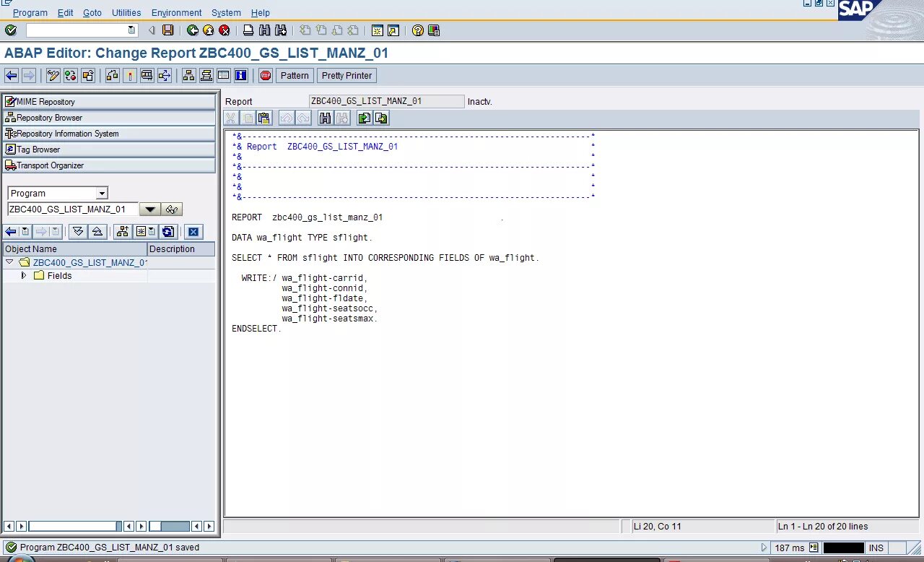Screen dimensions: 924x562
Task: Click the Refresh Object List icon
Action: (167, 231)
